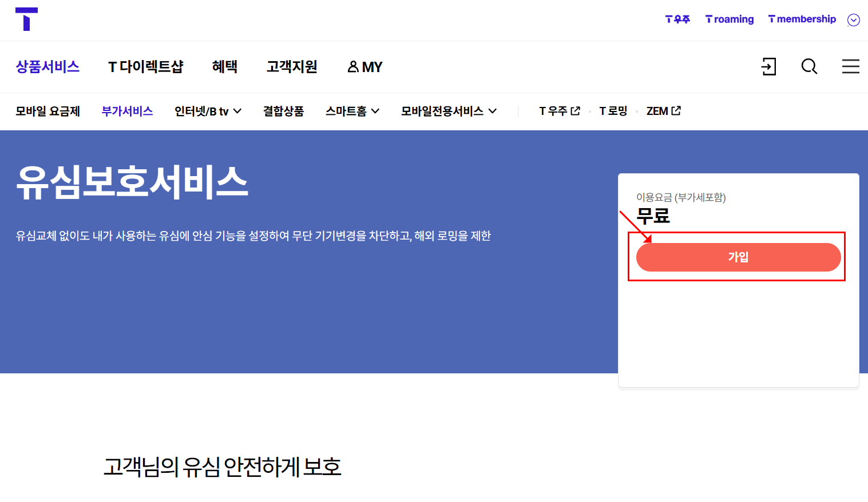Select 혜택 main menu
This screenshot has height=502, width=868.
225,67
